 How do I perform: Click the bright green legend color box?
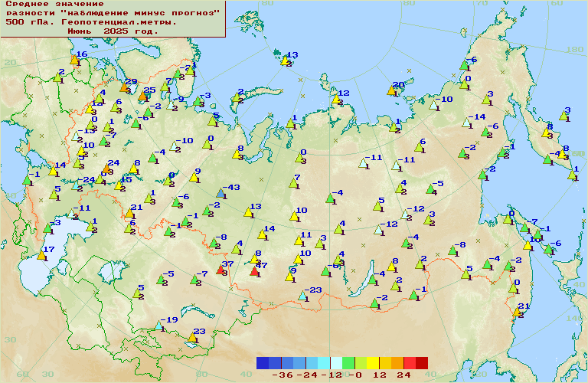click(x=348, y=363)
